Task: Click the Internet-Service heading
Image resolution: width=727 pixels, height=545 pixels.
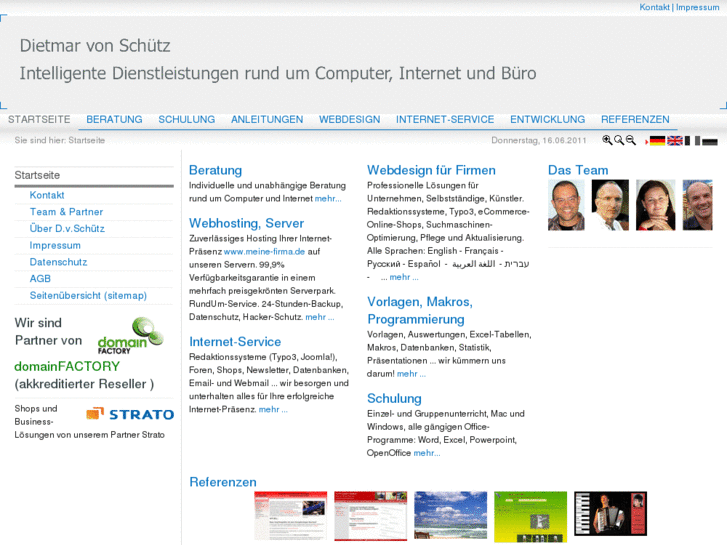Action: [235, 342]
